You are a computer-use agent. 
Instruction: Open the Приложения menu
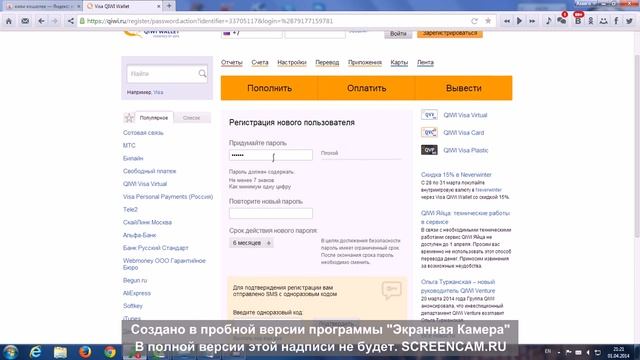[x=364, y=62]
